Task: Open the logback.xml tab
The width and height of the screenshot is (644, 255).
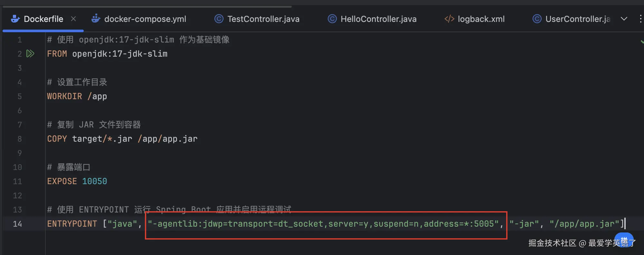Action: tap(475, 19)
